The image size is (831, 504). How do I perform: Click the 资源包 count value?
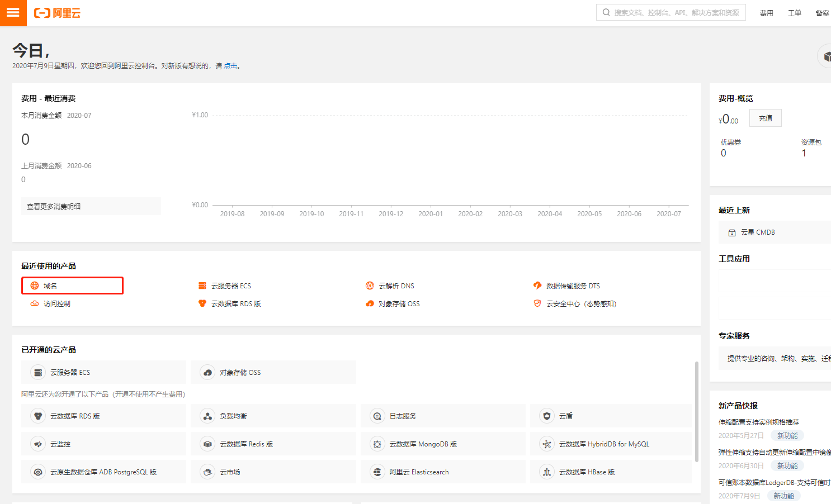click(x=804, y=153)
